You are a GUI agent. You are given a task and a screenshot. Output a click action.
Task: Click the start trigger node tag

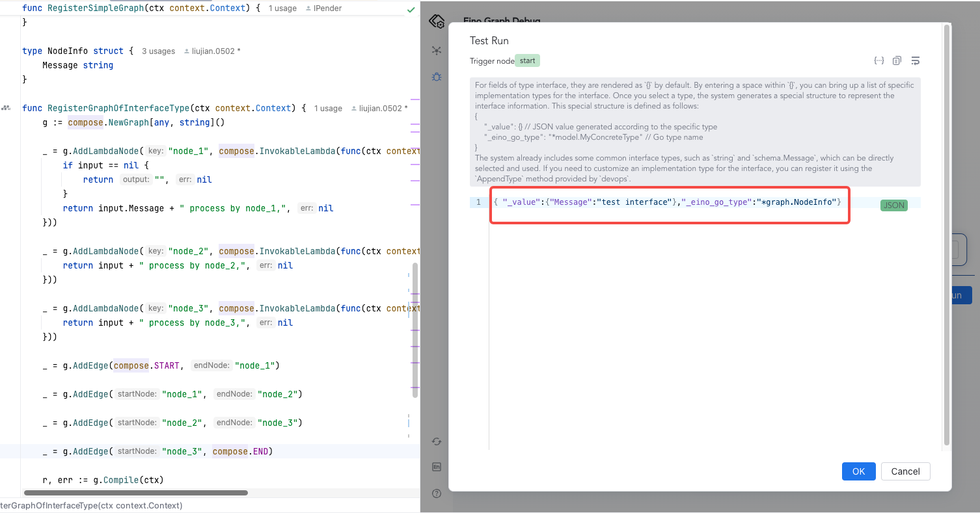(527, 60)
